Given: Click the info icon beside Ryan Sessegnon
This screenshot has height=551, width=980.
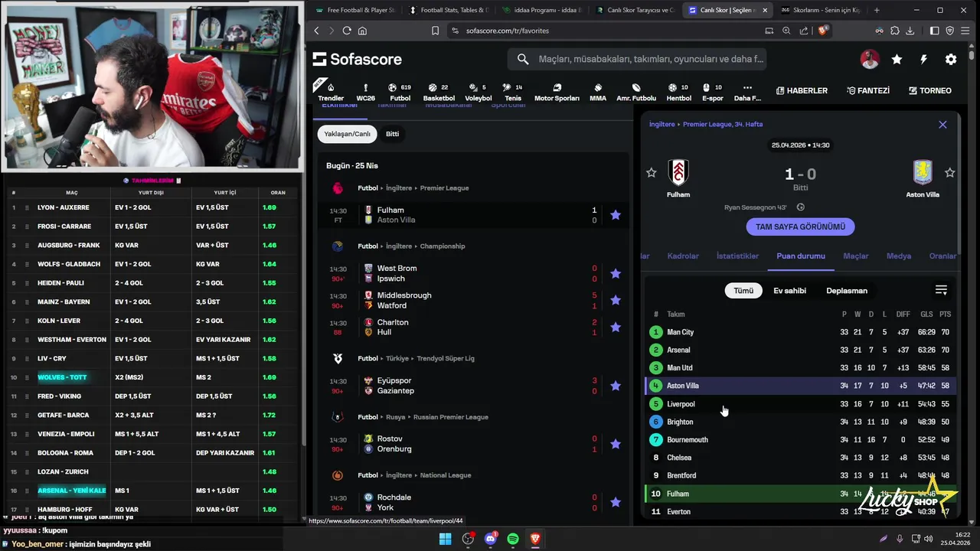Looking at the screenshot, I should (x=801, y=207).
